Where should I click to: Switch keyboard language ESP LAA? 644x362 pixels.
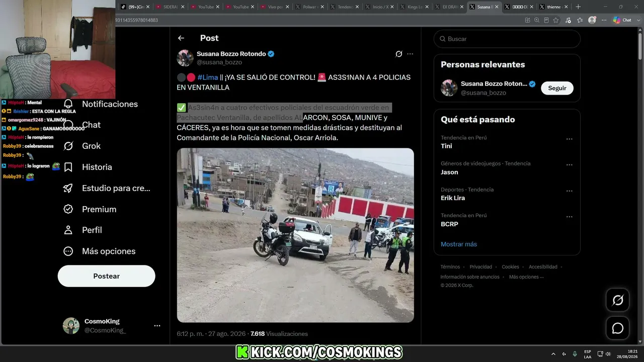click(588, 354)
